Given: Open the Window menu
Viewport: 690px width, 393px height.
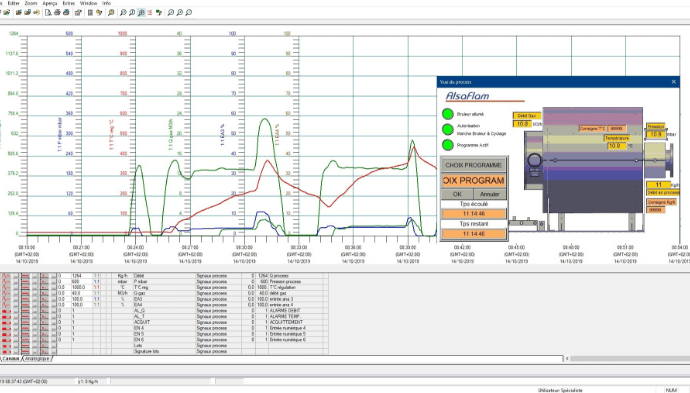Looking at the screenshot, I should (x=88, y=3).
